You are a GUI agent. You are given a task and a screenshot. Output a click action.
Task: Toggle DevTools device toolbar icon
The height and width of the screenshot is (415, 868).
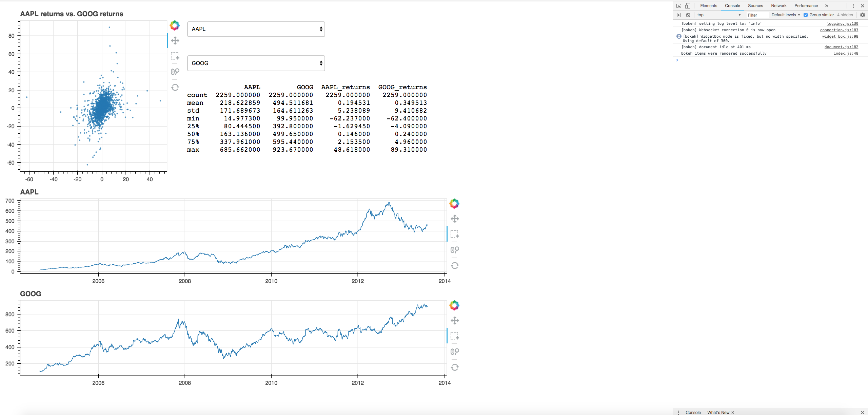pyautogui.click(x=688, y=6)
